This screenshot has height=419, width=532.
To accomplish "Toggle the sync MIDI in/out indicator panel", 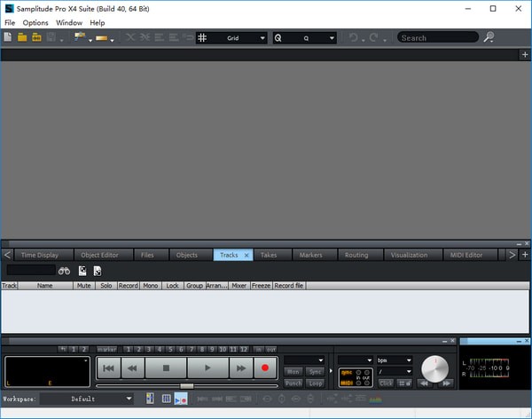I will [356, 377].
